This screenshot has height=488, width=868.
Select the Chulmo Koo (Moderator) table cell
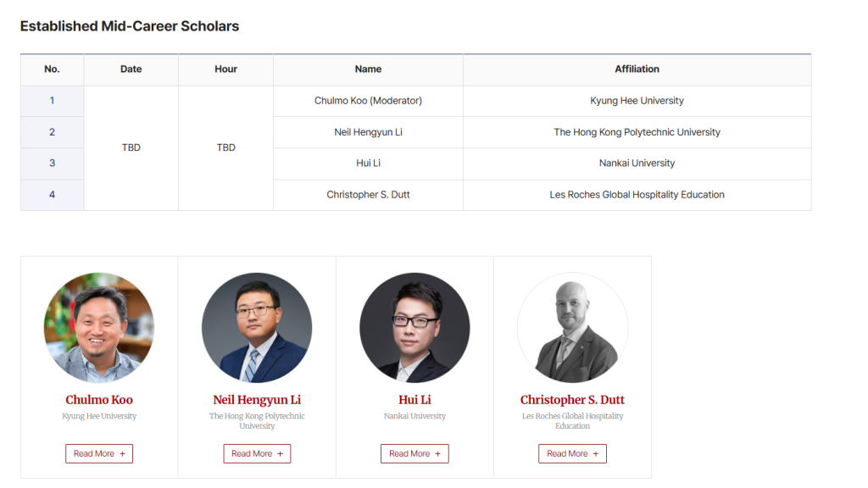368,101
